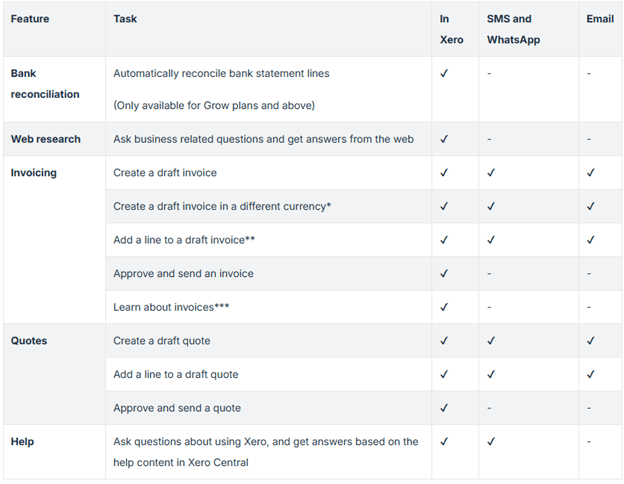Click the Invoicing feature label
The width and height of the screenshot is (624, 484).
(x=34, y=173)
